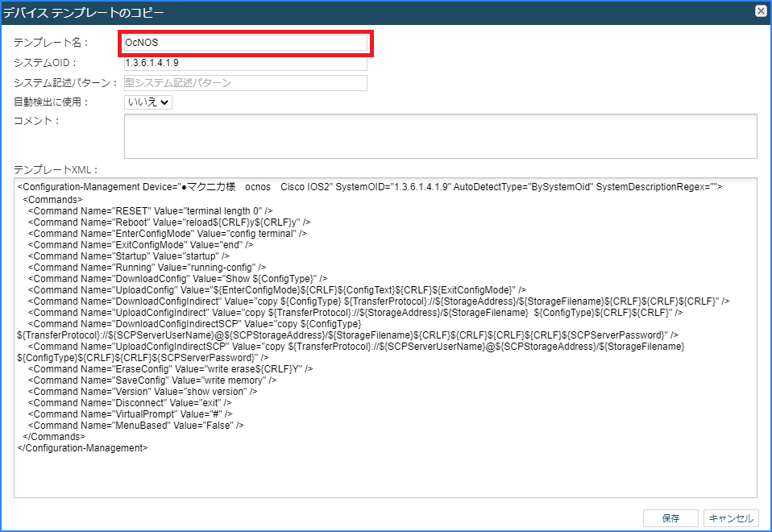Close the device template copy dialog
Image resolution: width=772 pixels, height=532 pixels.
click(761, 10)
